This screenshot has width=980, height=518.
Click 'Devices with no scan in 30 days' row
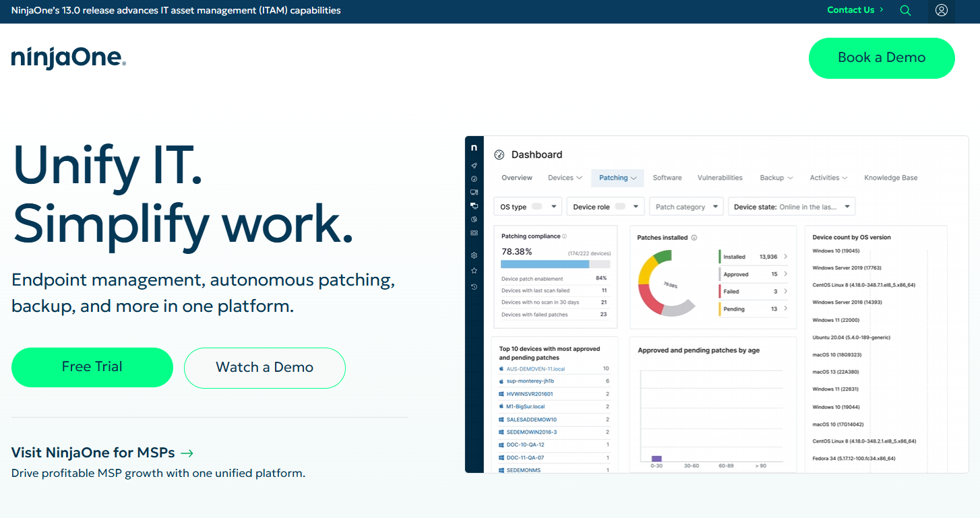pos(554,302)
